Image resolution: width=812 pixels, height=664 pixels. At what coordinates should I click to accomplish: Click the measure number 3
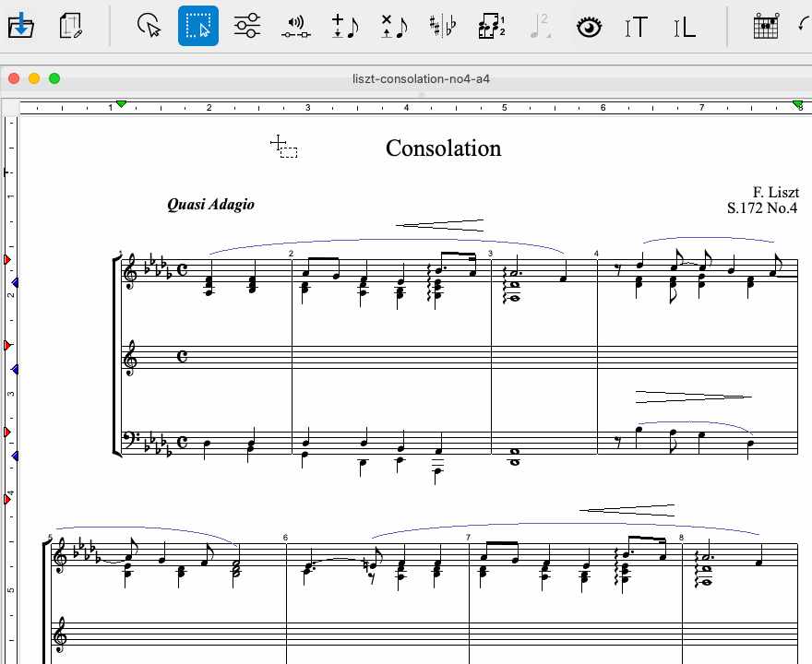click(x=490, y=253)
